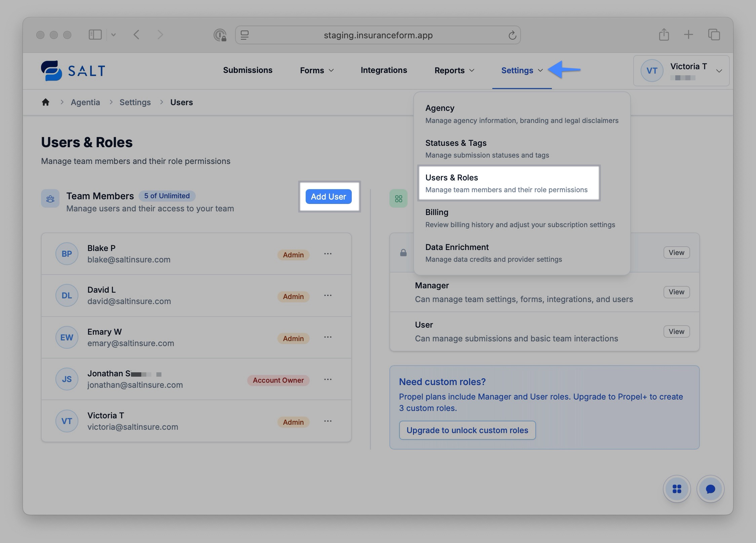Open the chat bubble widget
Image resolution: width=756 pixels, height=543 pixels.
click(710, 489)
